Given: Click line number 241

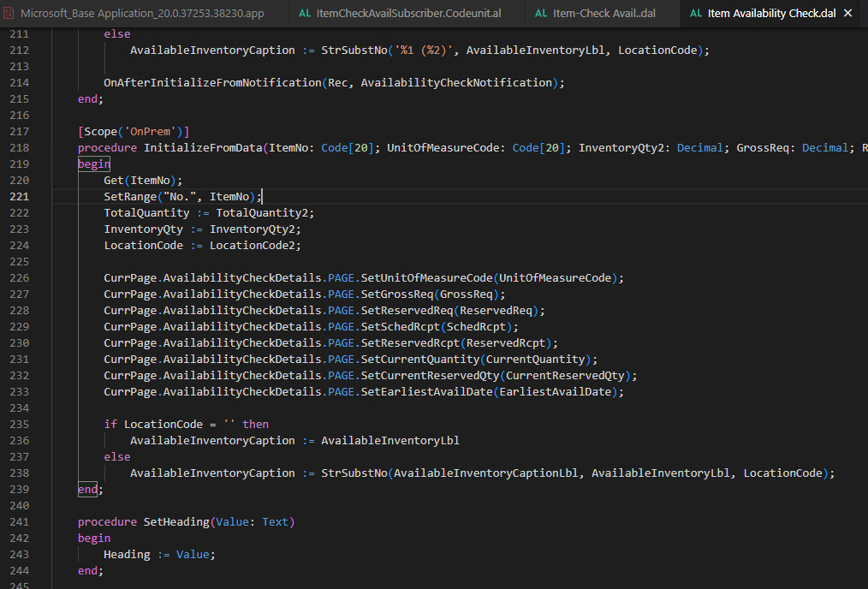Looking at the screenshot, I should click(19, 521).
